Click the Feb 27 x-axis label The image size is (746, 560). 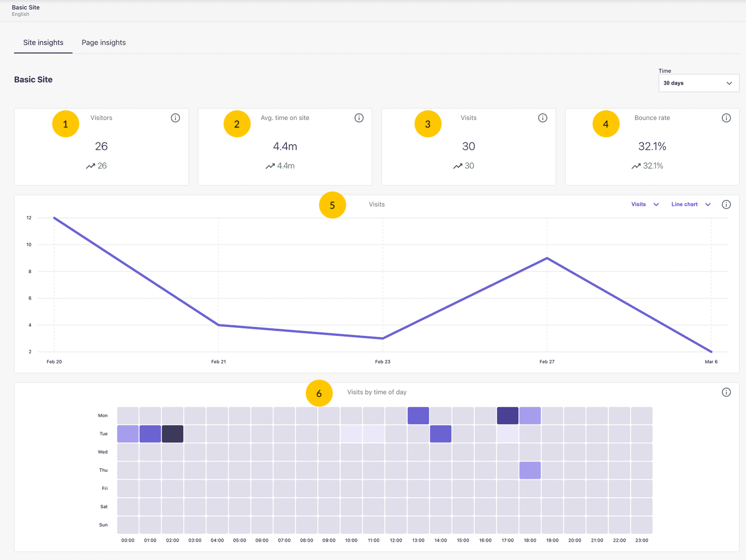coord(547,362)
